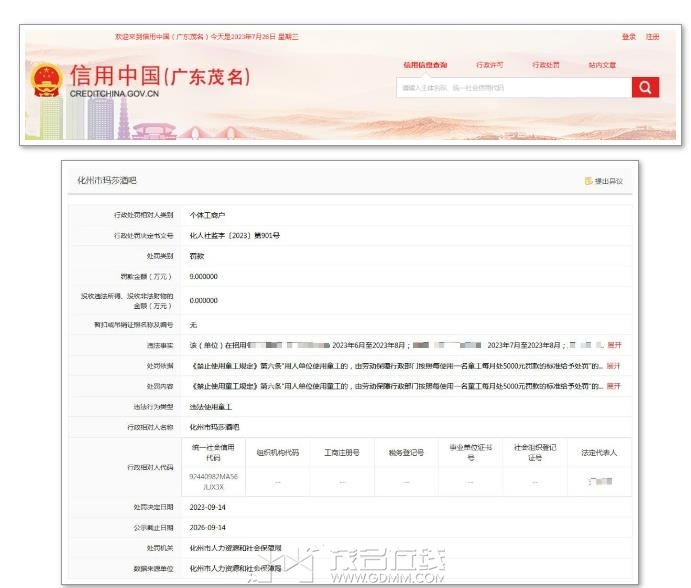Click the 化州市玛莎酒吧 page heading
691x588 pixels.
click(x=107, y=181)
